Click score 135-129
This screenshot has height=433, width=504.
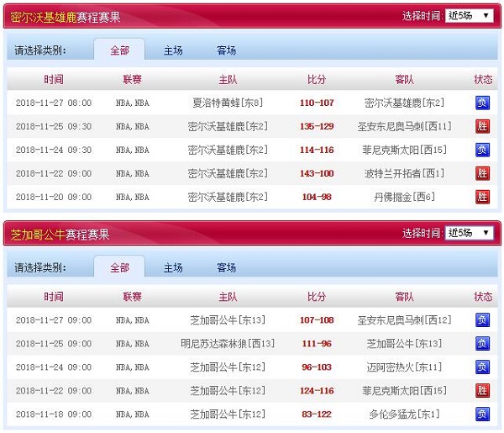click(x=317, y=126)
